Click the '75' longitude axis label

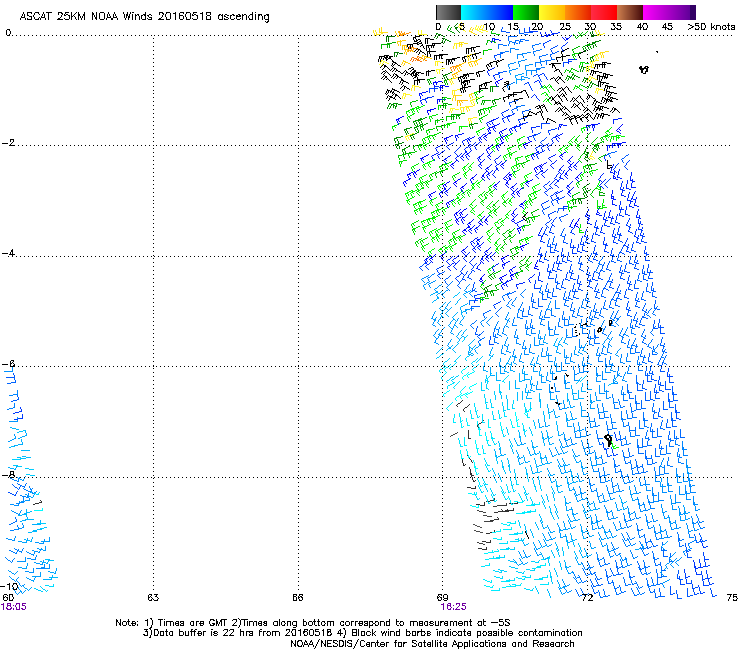(732, 598)
